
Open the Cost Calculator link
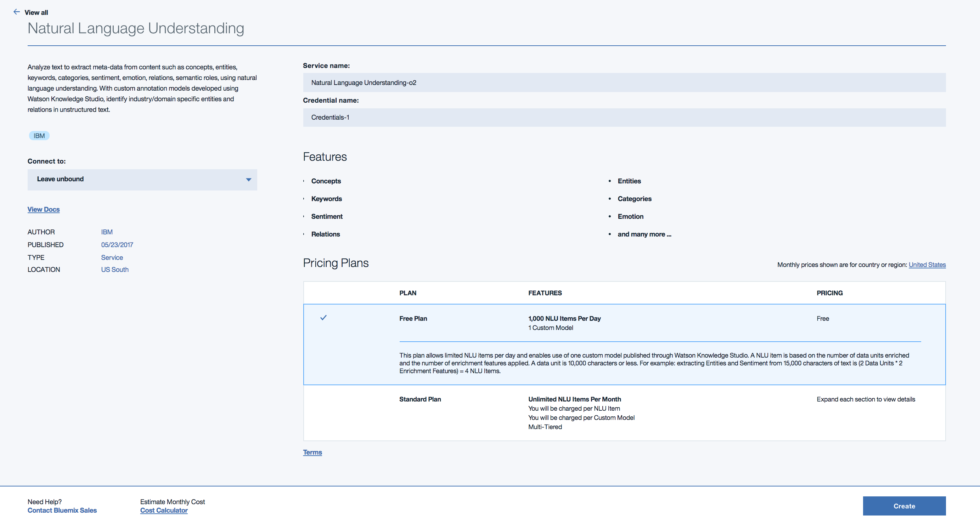pyautogui.click(x=164, y=510)
